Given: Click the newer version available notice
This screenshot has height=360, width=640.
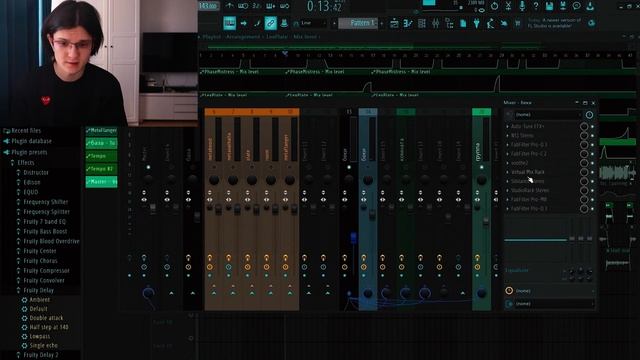Looking at the screenshot, I should pyautogui.click(x=555, y=23).
